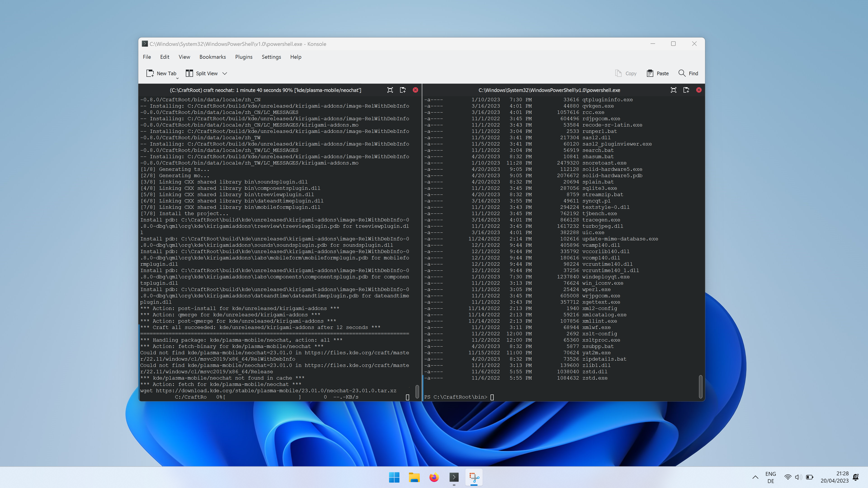Image resolution: width=868 pixels, height=488 pixels.
Task: Click the right pane scrollbar handle
Action: pos(701,387)
